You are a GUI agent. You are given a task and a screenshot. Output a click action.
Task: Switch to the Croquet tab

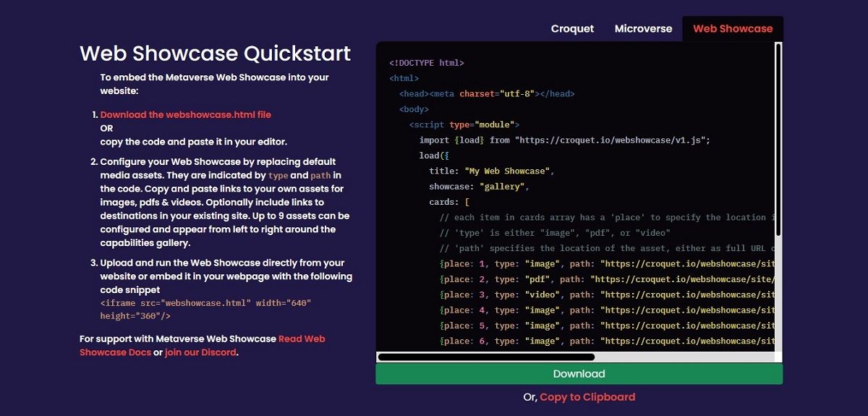(572, 29)
